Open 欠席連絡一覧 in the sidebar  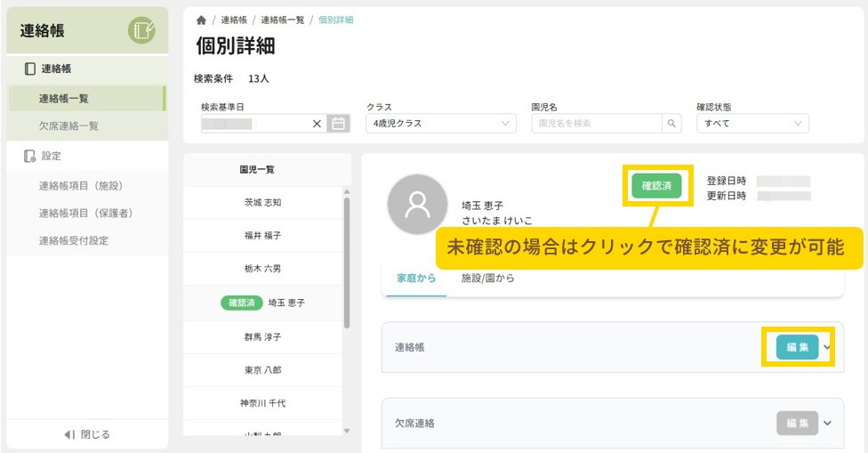[x=68, y=126]
